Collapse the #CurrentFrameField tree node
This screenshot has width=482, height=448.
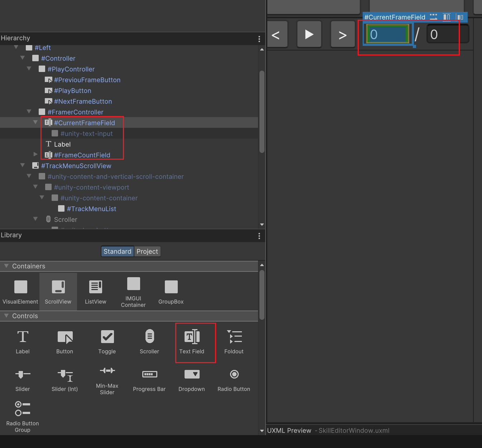click(x=35, y=122)
